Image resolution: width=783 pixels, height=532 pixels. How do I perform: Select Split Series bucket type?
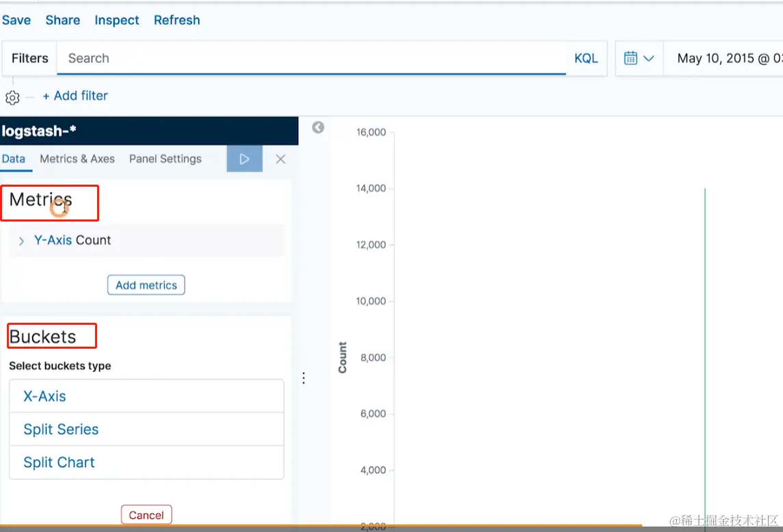[146, 429]
